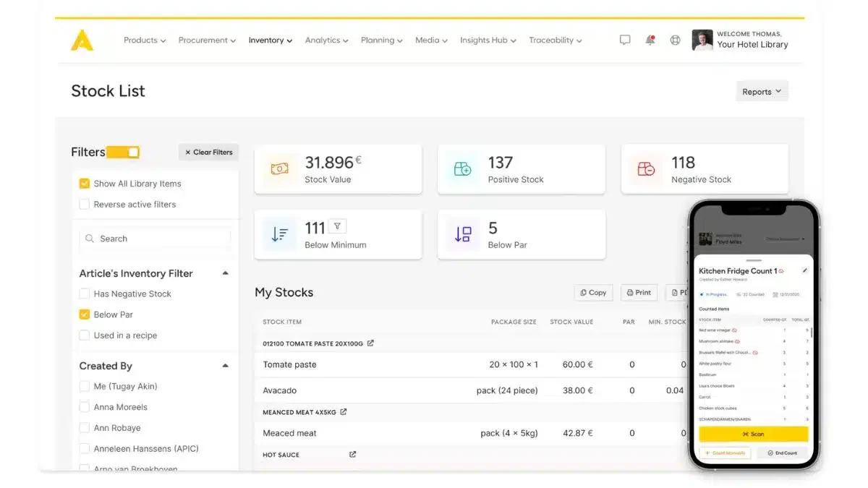This screenshot has width=868, height=488.
Task: Open external link for Meanced Meat 4x5KG
Action: coord(344,412)
